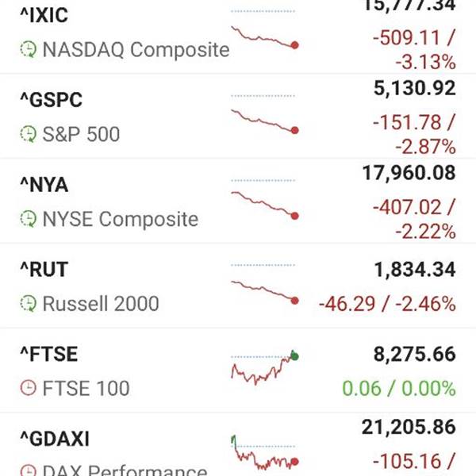Open the DAX intraday mini chart
This screenshot has width=476, height=476.
tap(265, 452)
